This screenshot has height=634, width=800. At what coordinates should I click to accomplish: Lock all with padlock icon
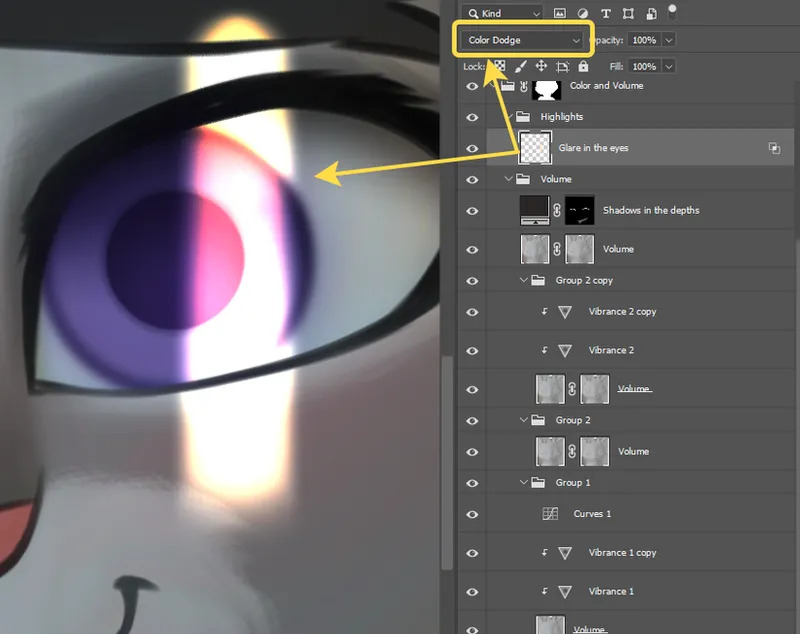[583, 66]
